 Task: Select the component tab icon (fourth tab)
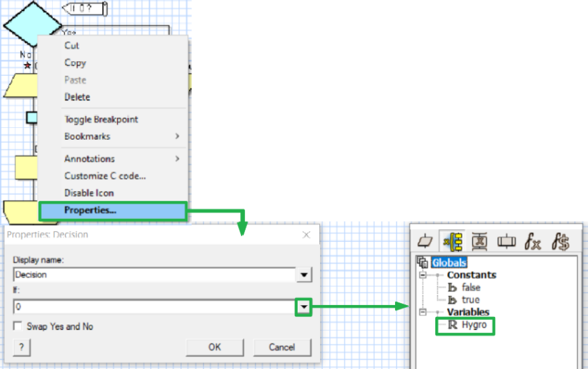point(506,241)
